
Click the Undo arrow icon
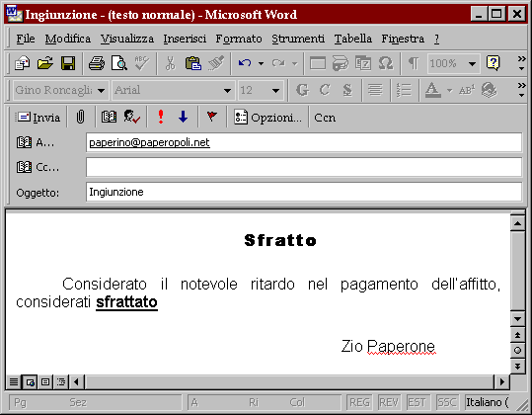[x=245, y=63]
